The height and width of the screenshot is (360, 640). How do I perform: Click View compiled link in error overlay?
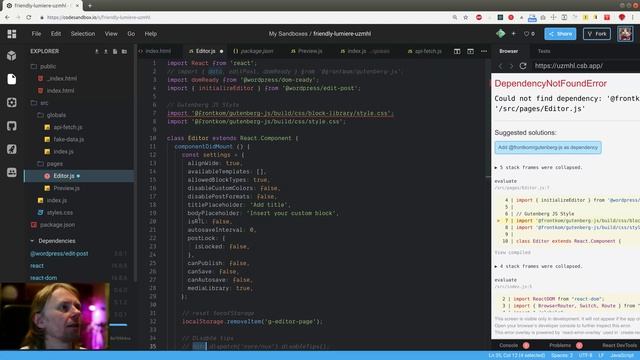pyautogui.click(x=512, y=252)
